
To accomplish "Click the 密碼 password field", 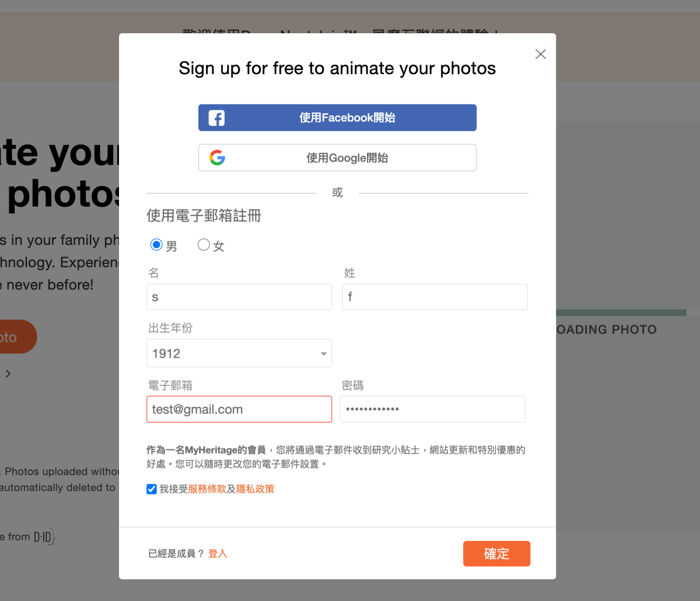I will tap(433, 409).
